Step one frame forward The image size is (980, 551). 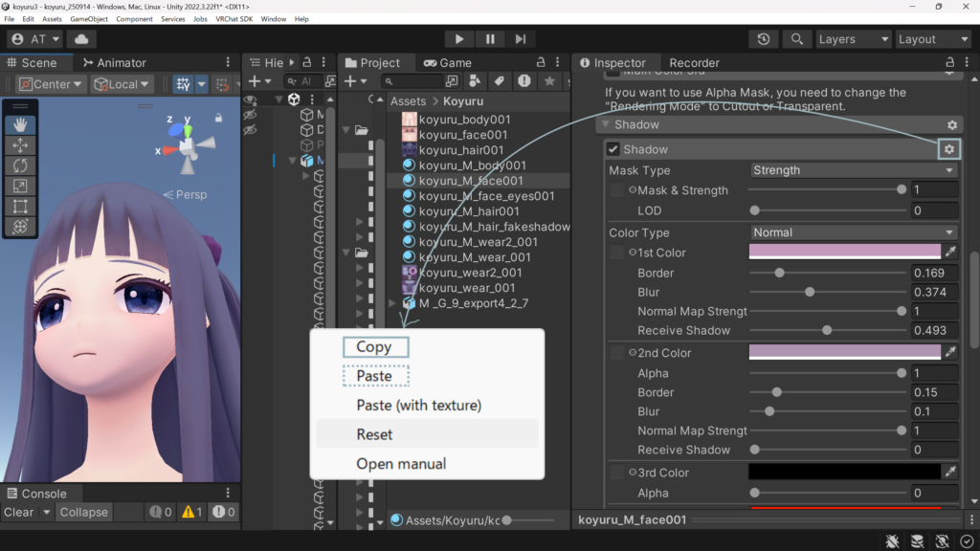521,38
